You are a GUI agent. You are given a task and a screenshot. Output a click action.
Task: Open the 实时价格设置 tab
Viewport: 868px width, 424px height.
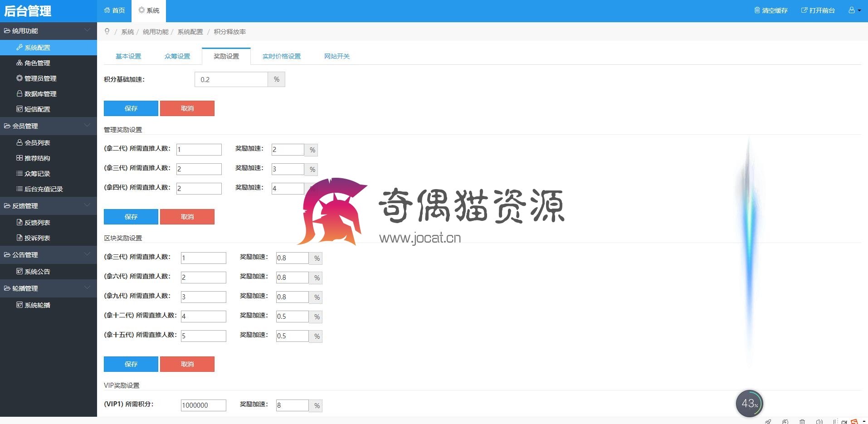(x=282, y=56)
